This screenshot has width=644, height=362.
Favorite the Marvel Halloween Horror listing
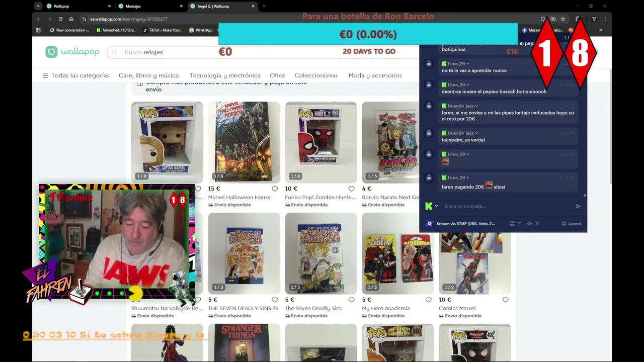(x=275, y=189)
